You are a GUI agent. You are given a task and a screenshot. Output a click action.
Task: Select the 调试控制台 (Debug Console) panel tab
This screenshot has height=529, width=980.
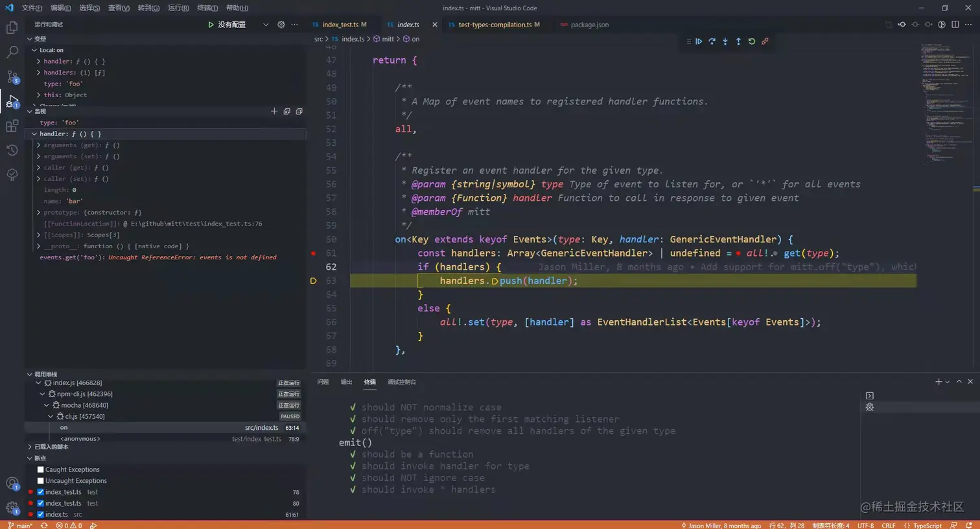pyautogui.click(x=401, y=382)
